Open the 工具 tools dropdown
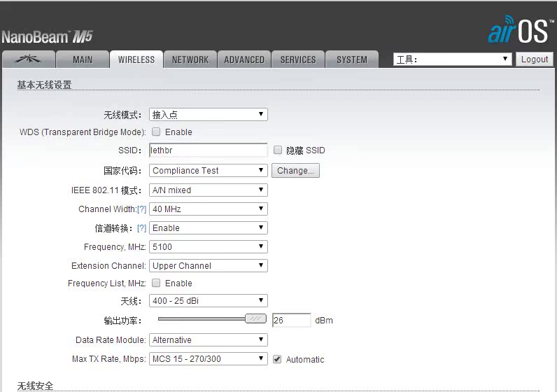This screenshot has height=392, width=557. pos(452,59)
